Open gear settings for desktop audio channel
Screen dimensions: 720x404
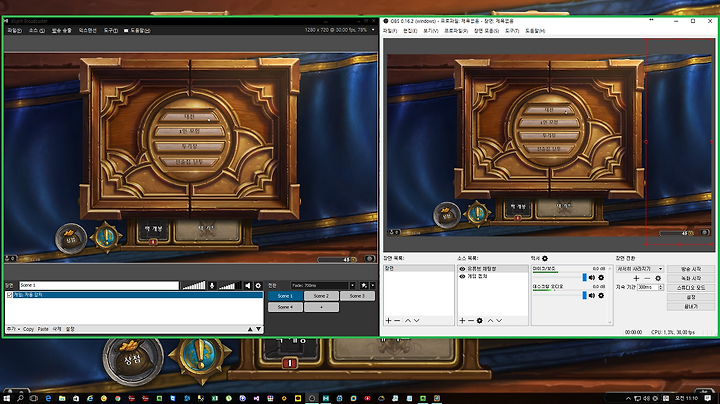coord(601,295)
